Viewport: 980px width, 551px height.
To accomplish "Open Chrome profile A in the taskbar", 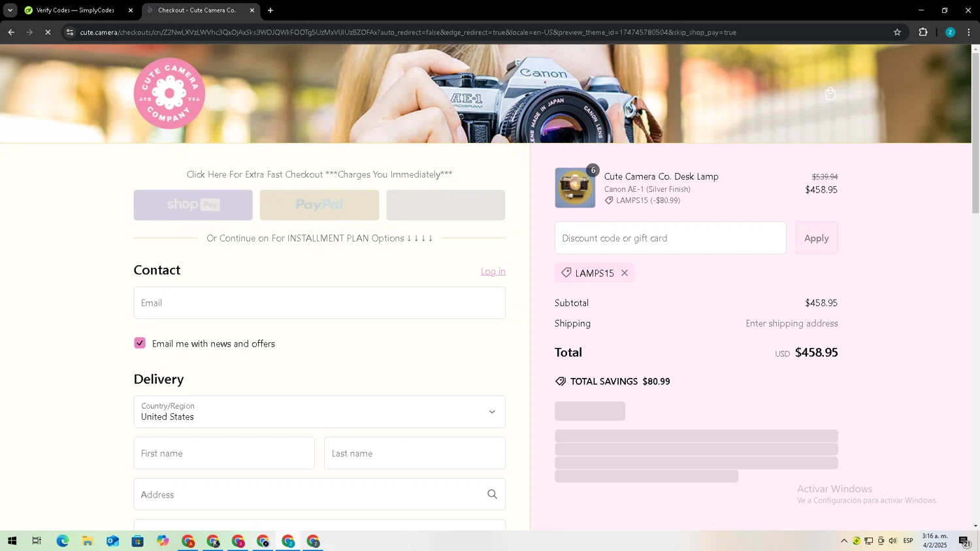I will pyautogui.click(x=188, y=541).
